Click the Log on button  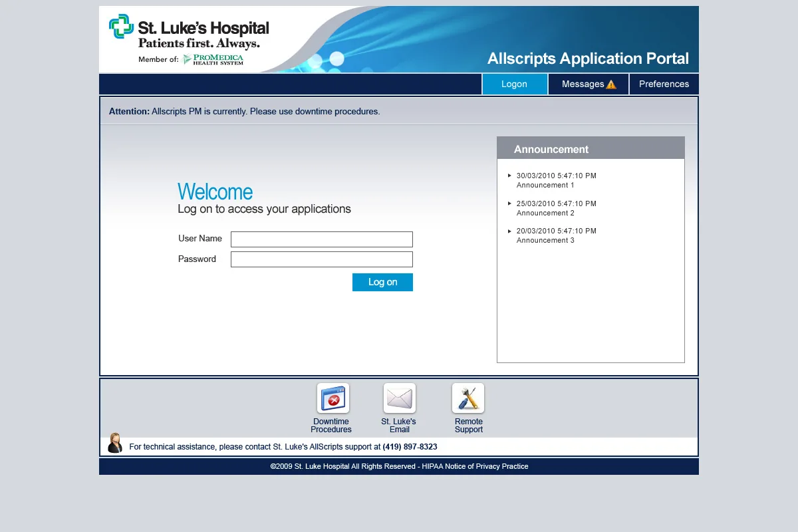click(382, 282)
